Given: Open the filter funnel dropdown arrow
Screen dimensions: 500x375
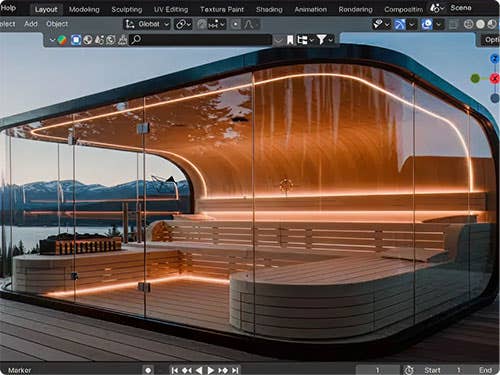Looking at the screenshot, I should coord(330,40).
